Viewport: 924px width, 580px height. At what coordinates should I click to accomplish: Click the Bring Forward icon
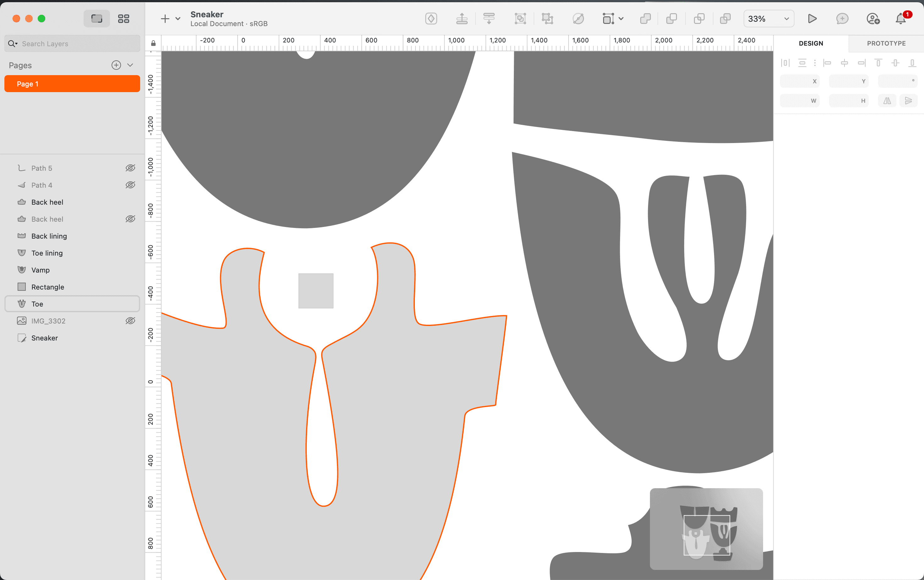(x=462, y=19)
